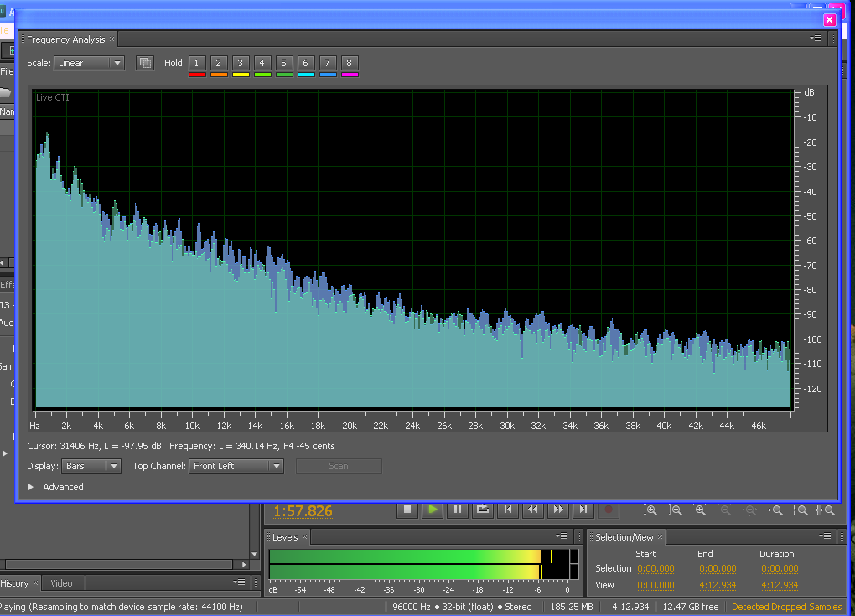Switch to the Video tab
The width and height of the screenshot is (855, 616).
click(x=61, y=583)
